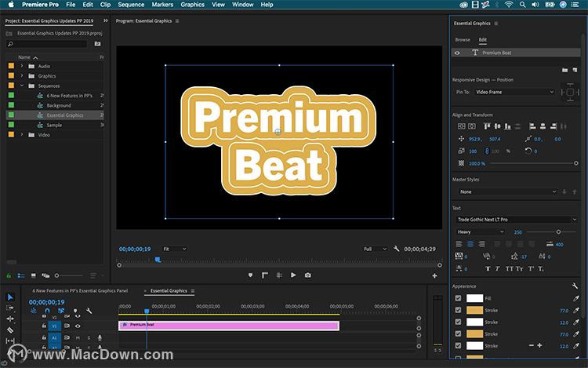Screen dimensions: 588x368
Task: Open the Markers menu
Action: pos(162,5)
